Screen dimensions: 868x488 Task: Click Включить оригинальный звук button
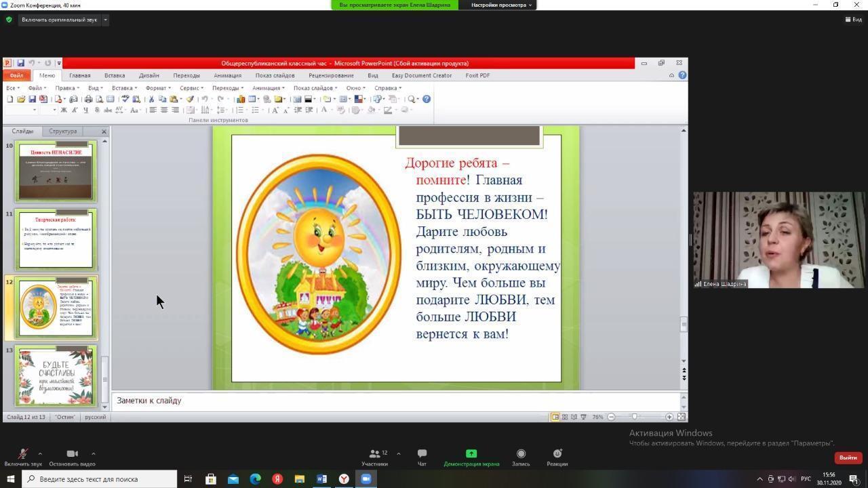(x=60, y=20)
